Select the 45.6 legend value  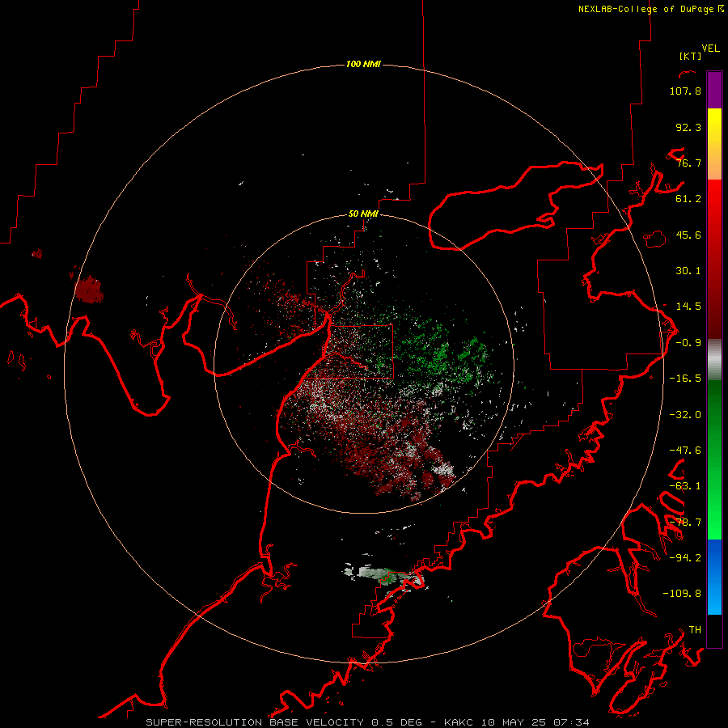click(x=688, y=235)
